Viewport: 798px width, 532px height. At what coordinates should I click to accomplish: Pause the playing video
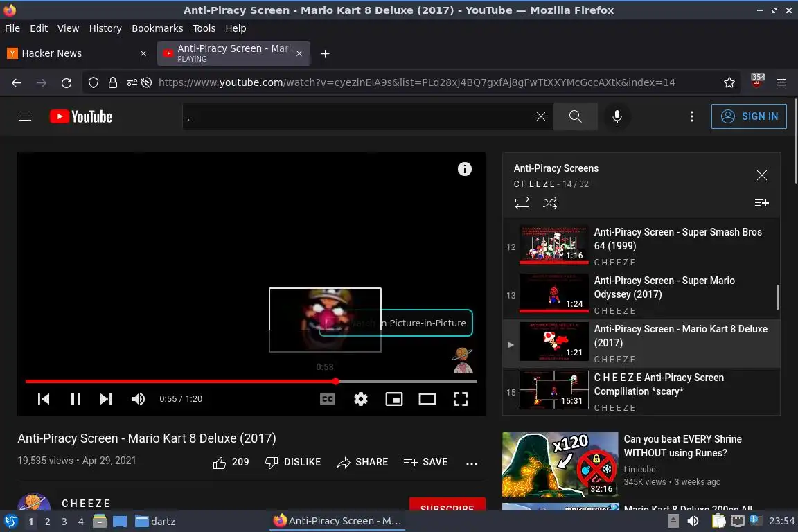pyautogui.click(x=76, y=399)
